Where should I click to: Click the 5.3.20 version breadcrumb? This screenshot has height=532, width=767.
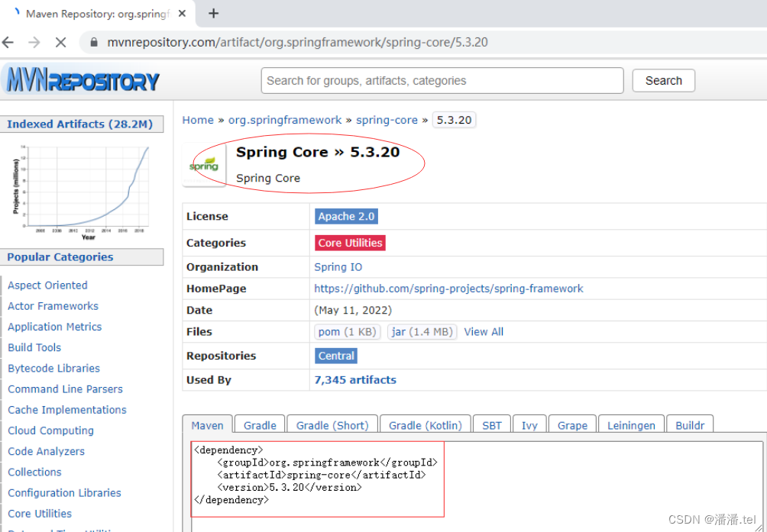click(454, 120)
